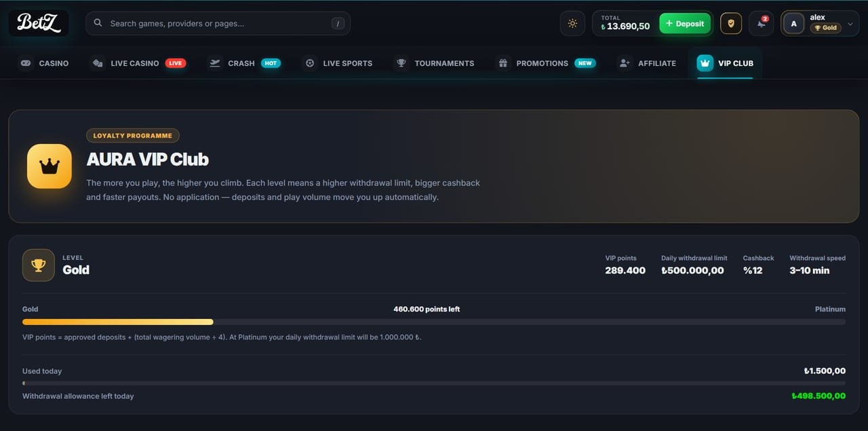Click the 460.600 points left label
Image resolution: width=868 pixels, height=431 pixels.
[427, 310]
